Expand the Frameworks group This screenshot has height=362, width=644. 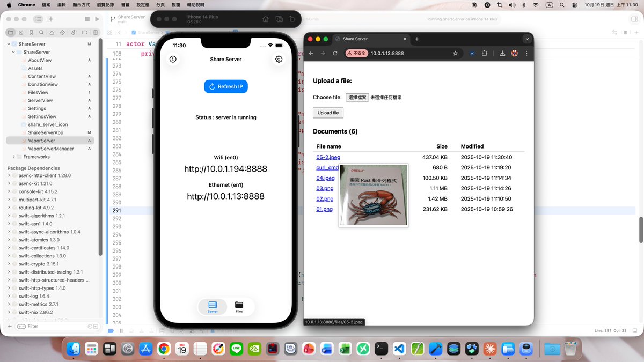point(13,157)
